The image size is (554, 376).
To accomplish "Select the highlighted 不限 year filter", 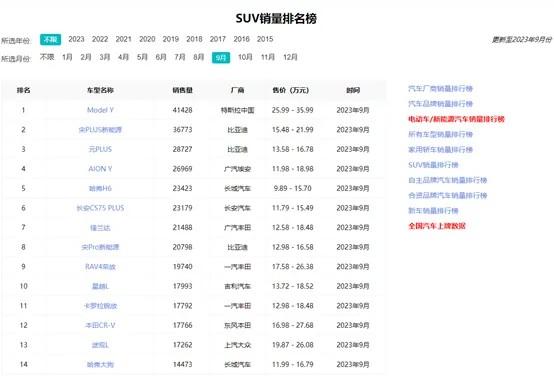I will 51,40.
